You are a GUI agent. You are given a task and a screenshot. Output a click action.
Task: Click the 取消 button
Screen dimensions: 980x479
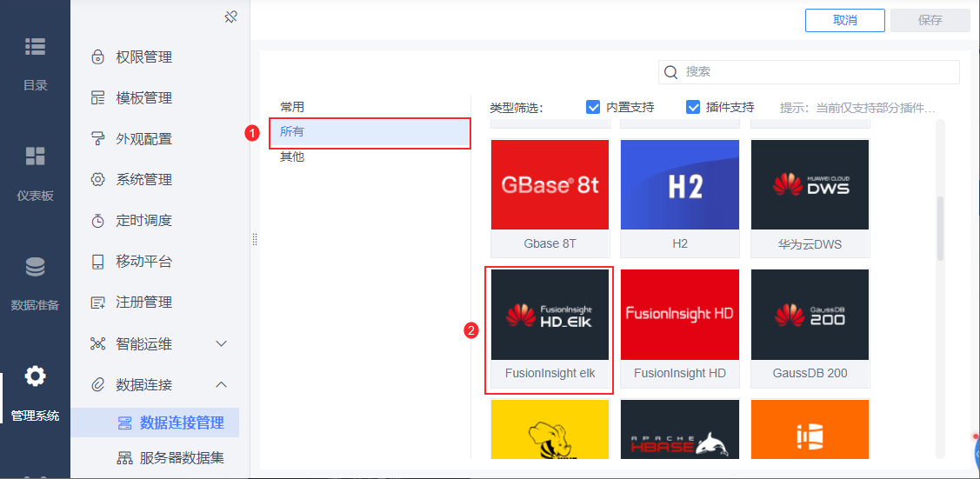point(845,20)
